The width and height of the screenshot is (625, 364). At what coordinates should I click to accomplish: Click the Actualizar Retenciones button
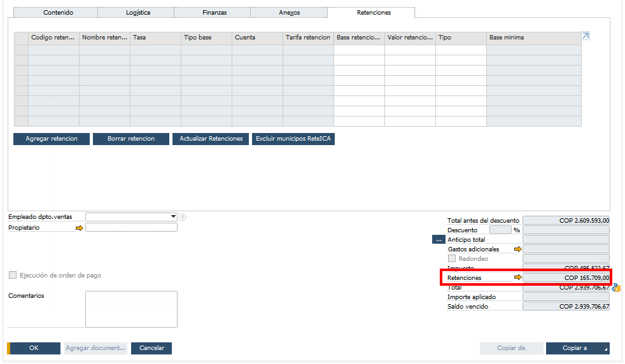click(x=211, y=139)
